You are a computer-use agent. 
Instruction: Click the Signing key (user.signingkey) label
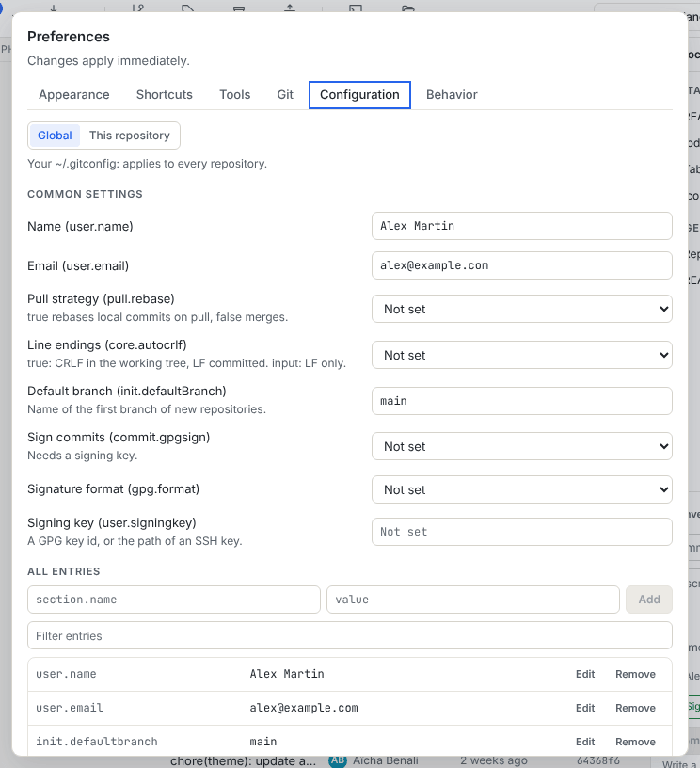(x=112, y=522)
